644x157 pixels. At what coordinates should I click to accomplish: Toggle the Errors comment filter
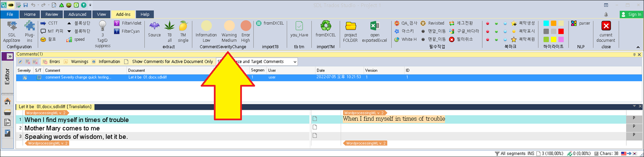51,62
